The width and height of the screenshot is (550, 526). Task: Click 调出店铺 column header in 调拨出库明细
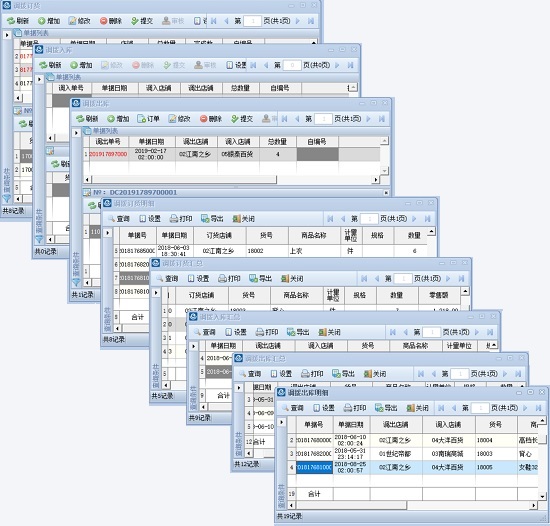396,425
